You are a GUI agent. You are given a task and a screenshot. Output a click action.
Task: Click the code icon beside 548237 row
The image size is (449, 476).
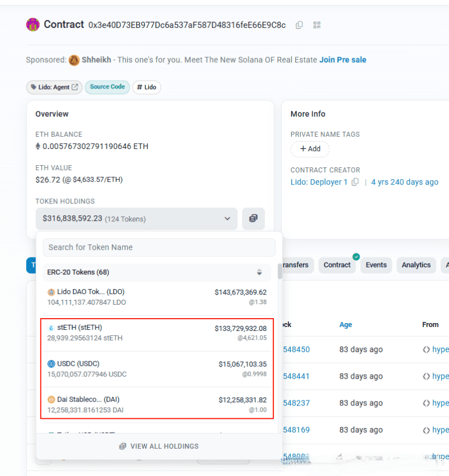point(426,403)
